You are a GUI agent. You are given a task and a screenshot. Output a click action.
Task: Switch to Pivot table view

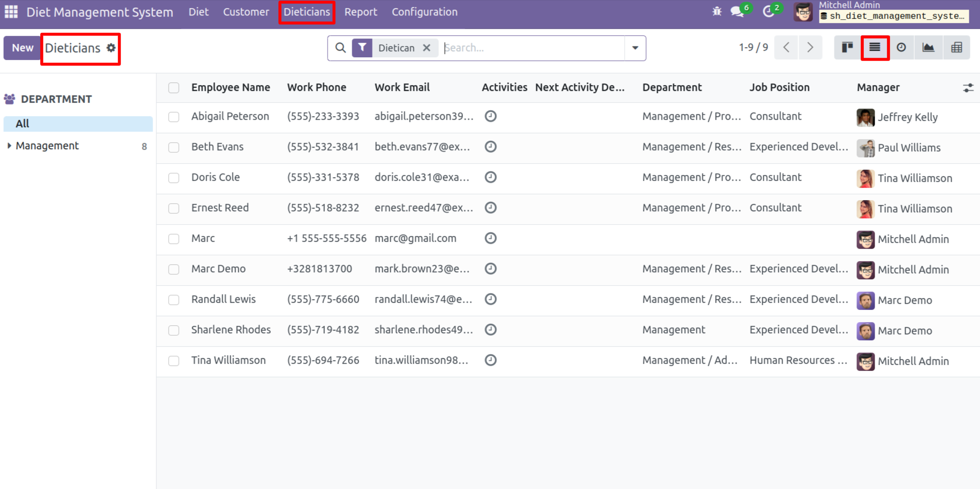956,48
